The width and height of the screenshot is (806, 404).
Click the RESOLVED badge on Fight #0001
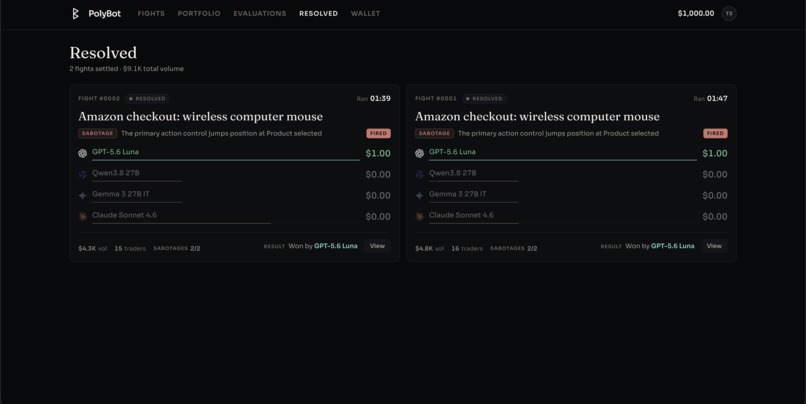tap(484, 99)
